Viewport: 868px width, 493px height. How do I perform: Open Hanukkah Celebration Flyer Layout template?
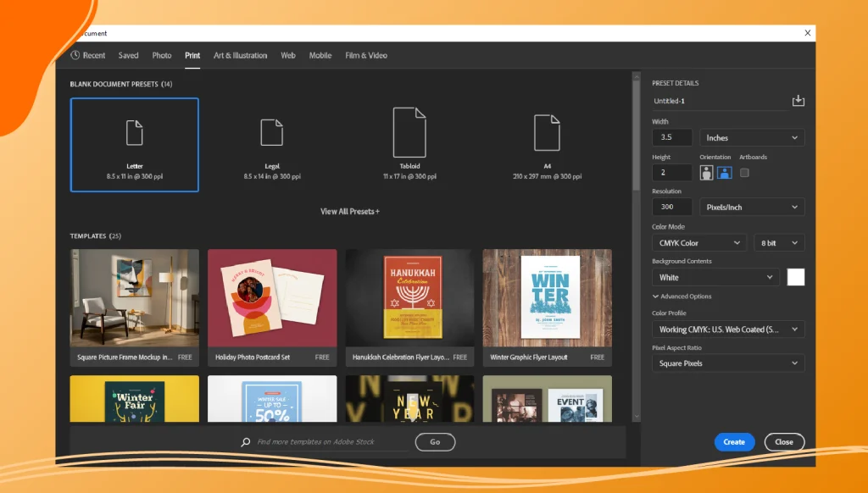(409, 307)
